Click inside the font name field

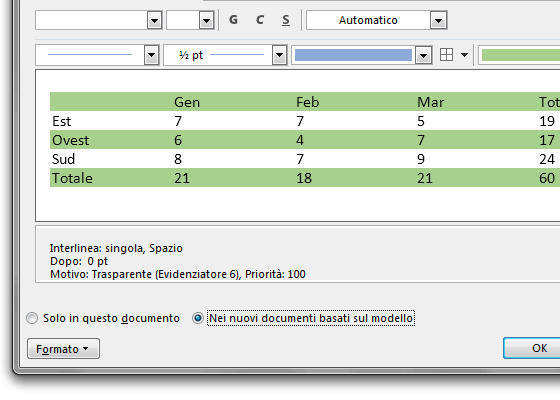91,20
